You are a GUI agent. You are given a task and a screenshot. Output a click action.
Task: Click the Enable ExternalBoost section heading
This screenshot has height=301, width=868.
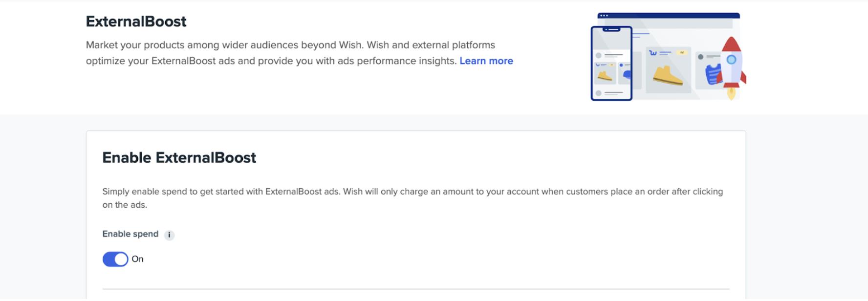(179, 158)
